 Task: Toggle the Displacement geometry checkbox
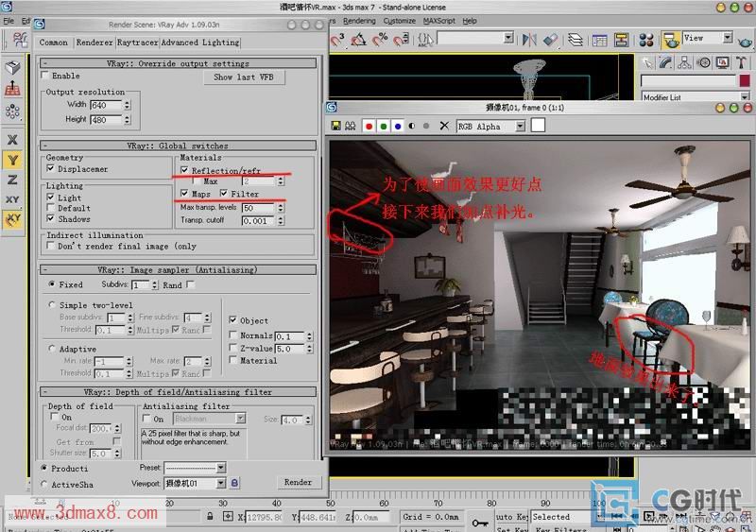50,168
